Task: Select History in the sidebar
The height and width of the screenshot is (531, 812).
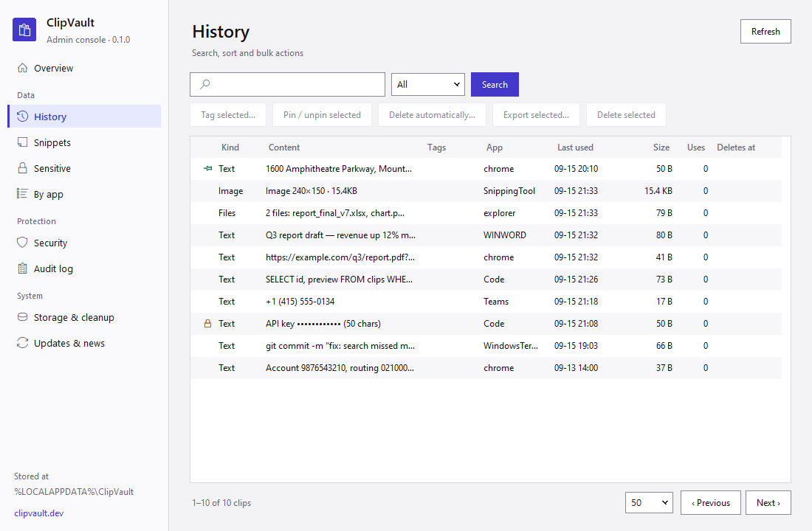Action: click(84, 117)
